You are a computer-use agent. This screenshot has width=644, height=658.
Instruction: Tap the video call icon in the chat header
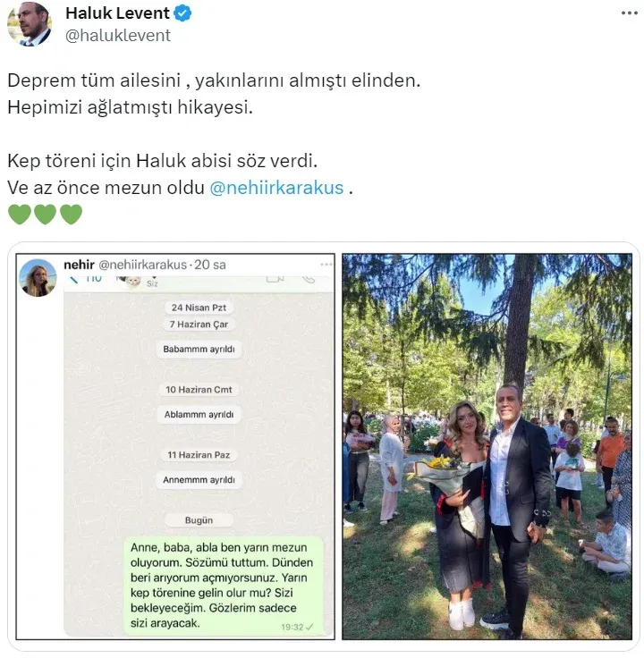275,279
